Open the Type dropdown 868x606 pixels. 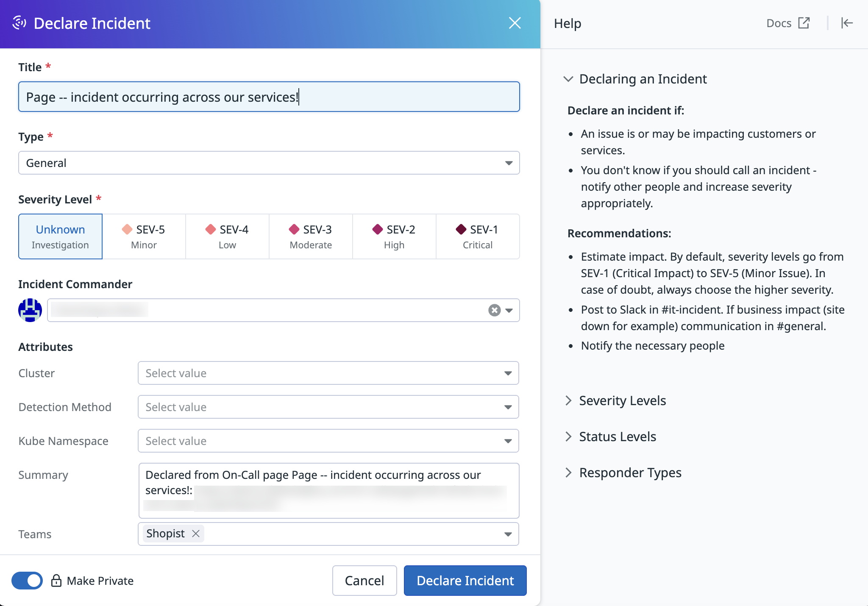(x=269, y=163)
